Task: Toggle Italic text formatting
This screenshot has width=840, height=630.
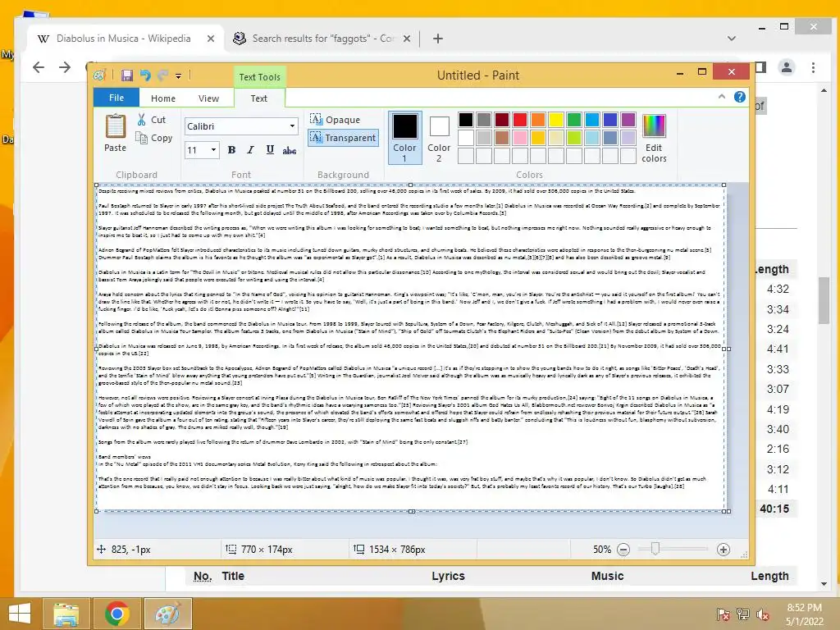Action: pos(250,150)
